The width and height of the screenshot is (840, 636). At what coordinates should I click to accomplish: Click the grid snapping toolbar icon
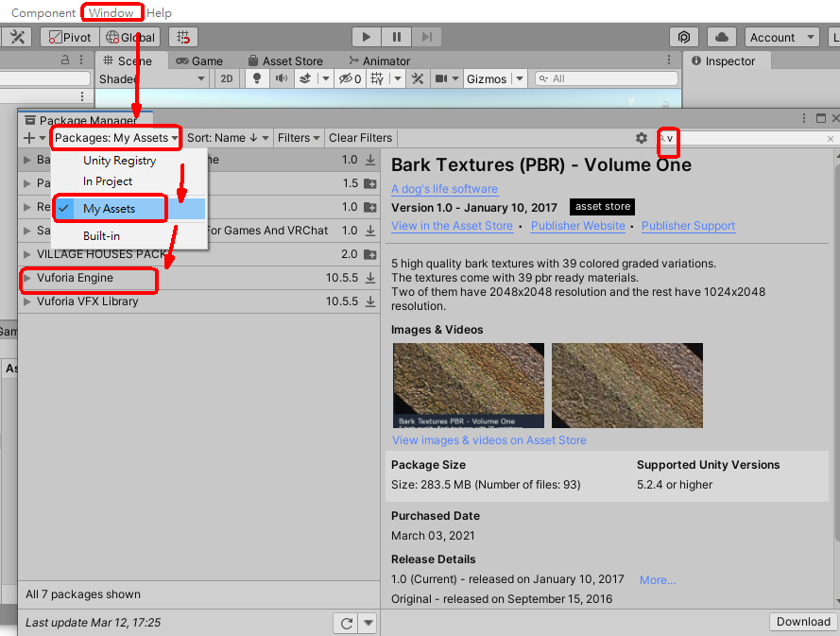183,37
